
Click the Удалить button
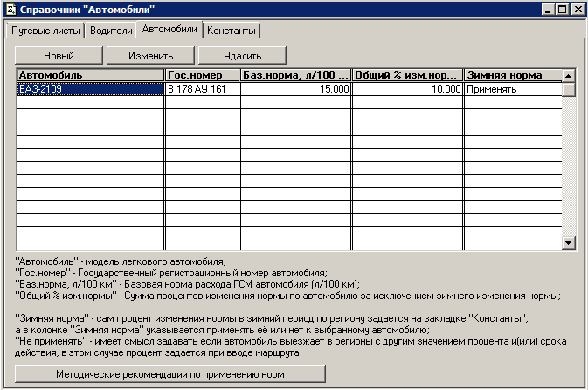coord(242,55)
